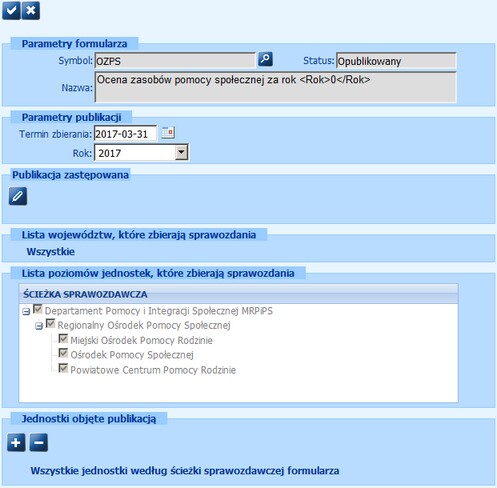This screenshot has width=497, height=488.
Task: Toggle Miejski Ośrodek Pomocy Rodzinie checkbox
Action: [63, 338]
